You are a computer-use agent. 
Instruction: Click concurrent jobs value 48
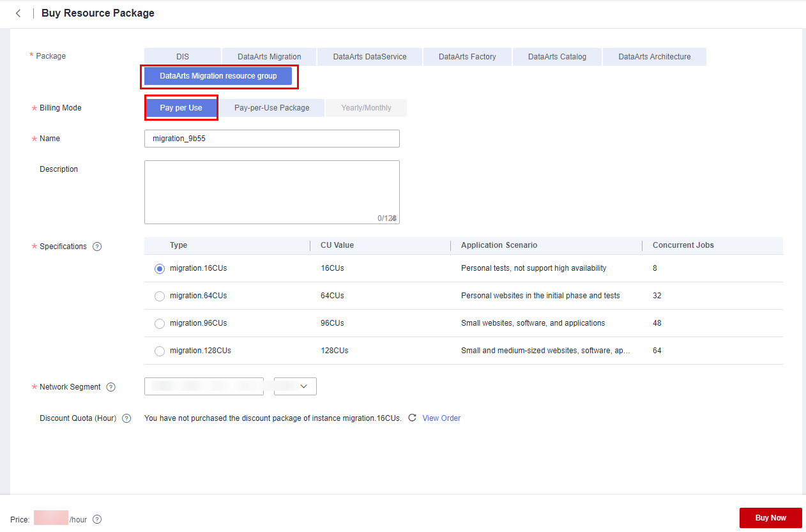657,323
